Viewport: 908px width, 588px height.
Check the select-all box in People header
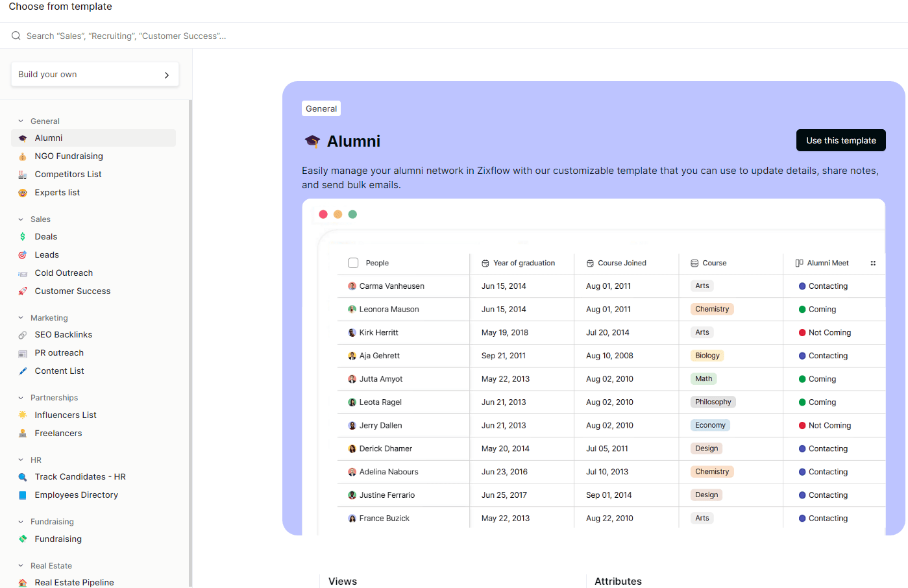[353, 263]
